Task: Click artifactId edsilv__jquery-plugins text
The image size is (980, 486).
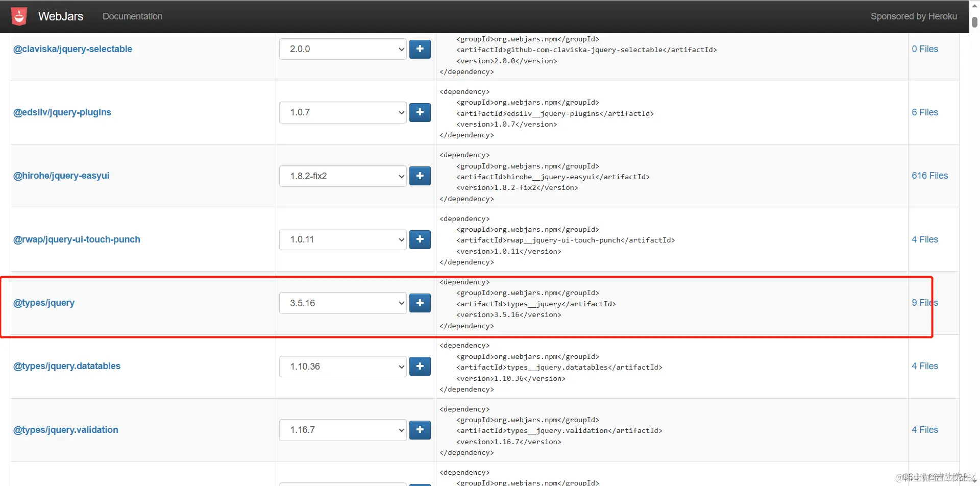Action: point(555,113)
